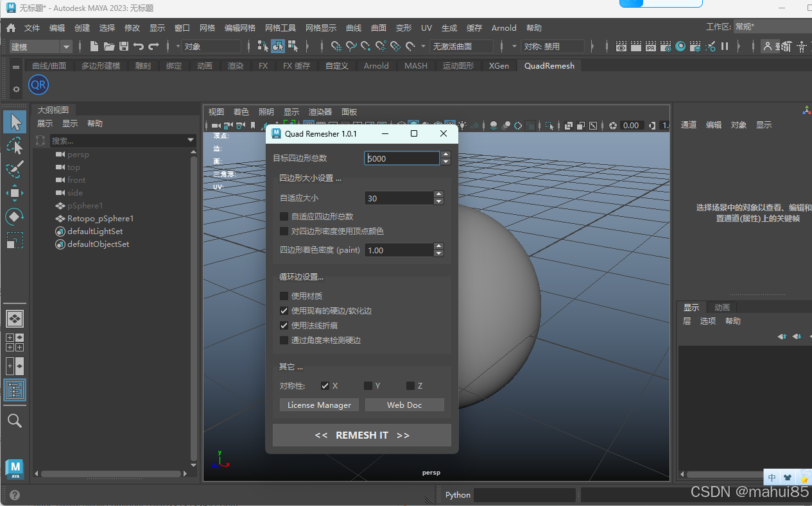Click the 目标四边形总数 value field
The image size is (812, 506).
402,158
